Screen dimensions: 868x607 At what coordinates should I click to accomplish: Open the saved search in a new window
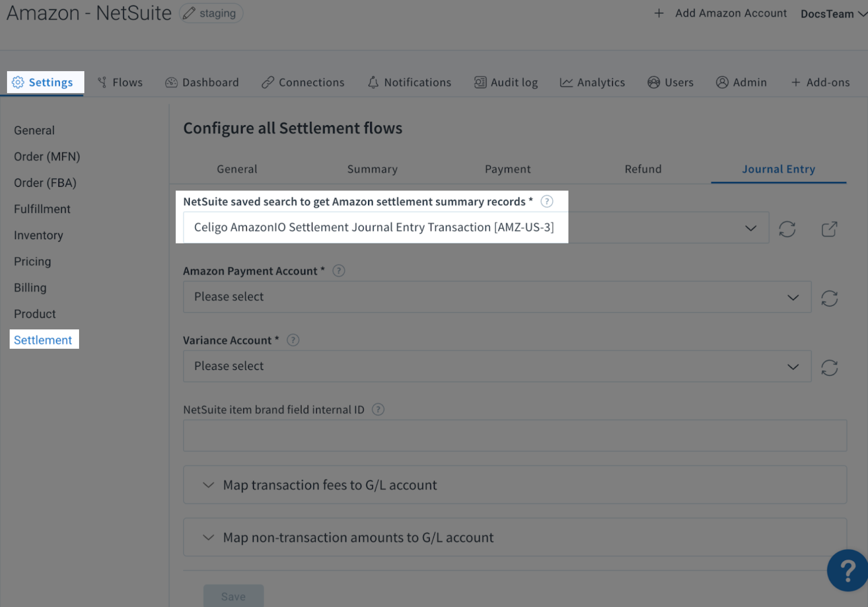coord(829,229)
